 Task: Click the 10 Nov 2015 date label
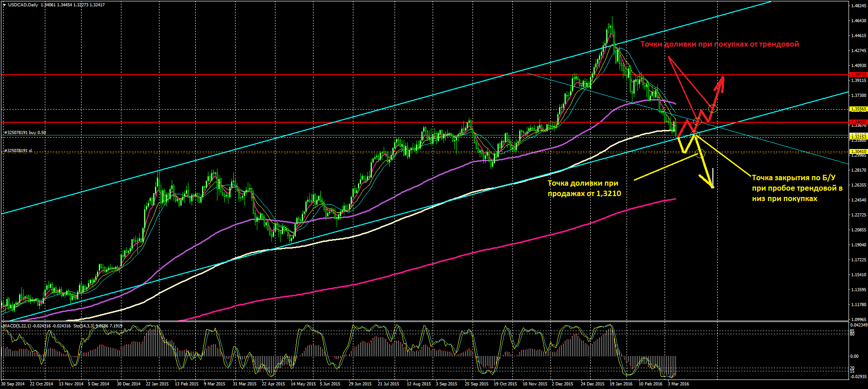[535, 384]
